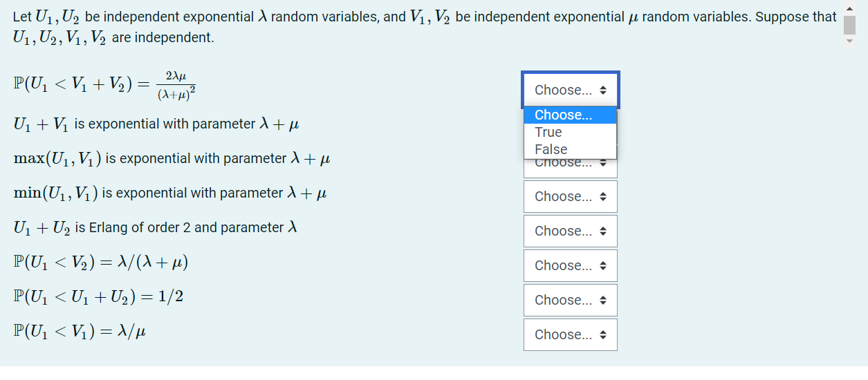This screenshot has width=868, height=380.
Task: Click the scrollbar down arrow
Action: click(x=850, y=42)
